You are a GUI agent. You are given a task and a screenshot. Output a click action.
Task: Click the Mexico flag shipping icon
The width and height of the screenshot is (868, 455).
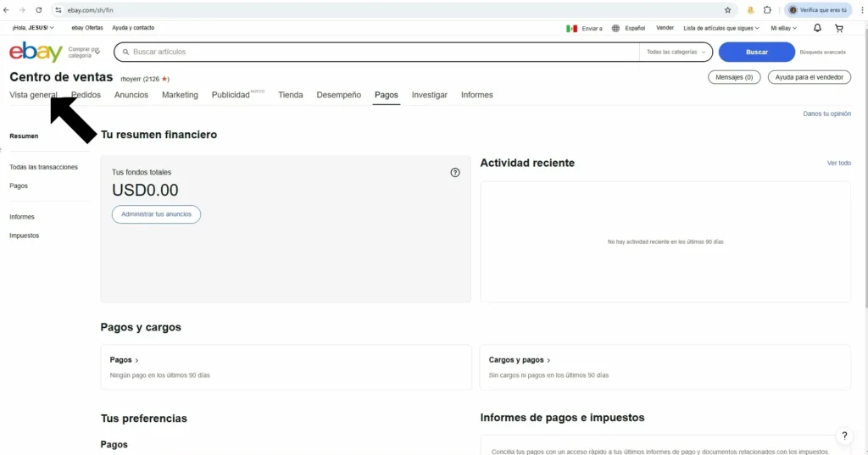click(x=572, y=28)
